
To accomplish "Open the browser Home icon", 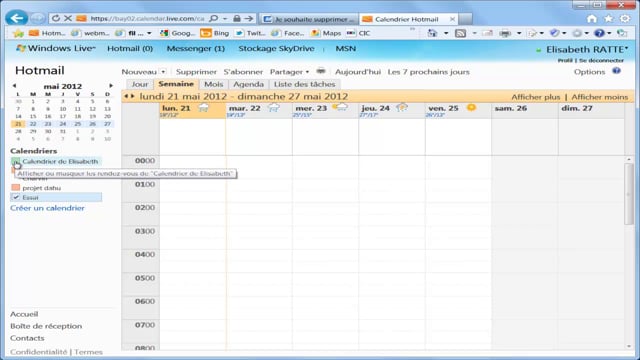I will (x=591, y=18).
